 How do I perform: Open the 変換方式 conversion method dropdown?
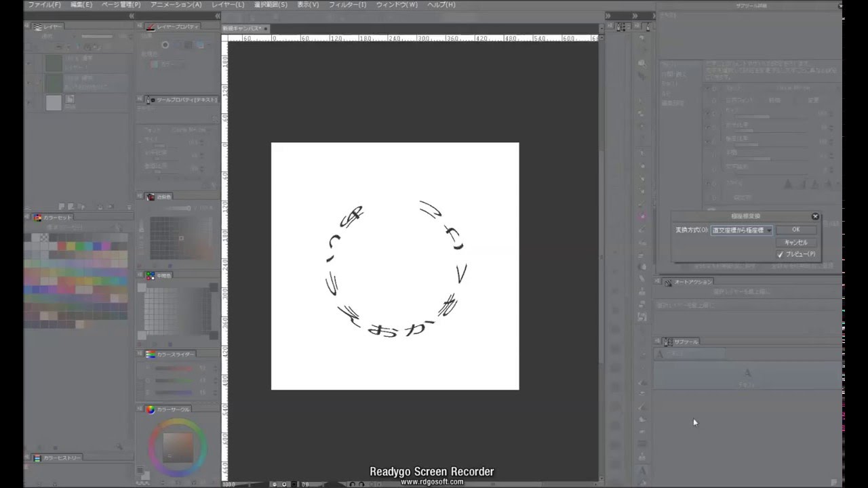(x=741, y=230)
